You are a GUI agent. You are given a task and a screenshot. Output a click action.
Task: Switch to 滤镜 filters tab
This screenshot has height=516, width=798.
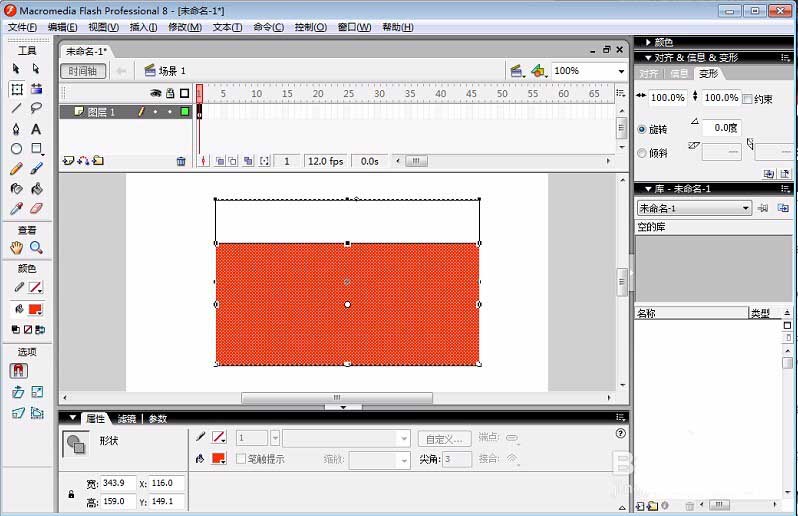[127, 418]
